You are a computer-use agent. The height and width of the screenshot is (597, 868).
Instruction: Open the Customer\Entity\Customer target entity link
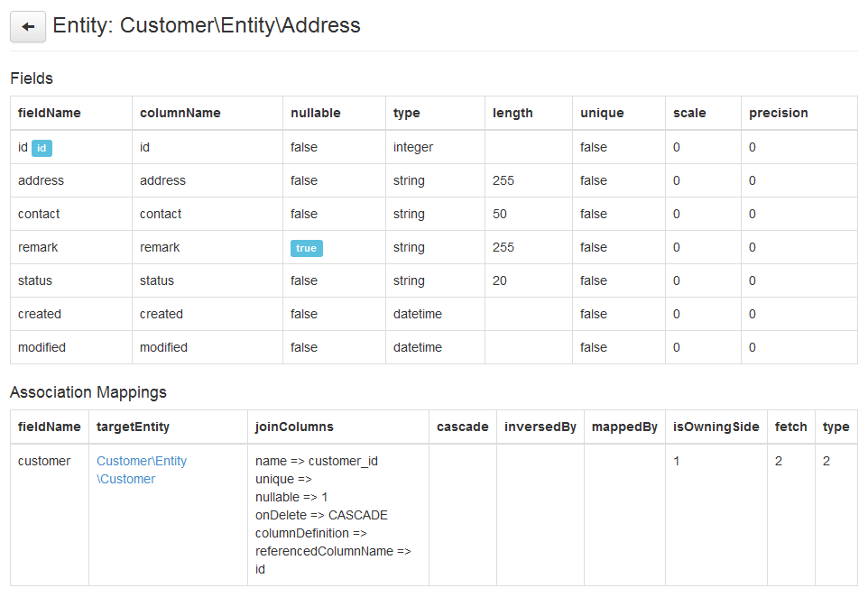(141, 470)
